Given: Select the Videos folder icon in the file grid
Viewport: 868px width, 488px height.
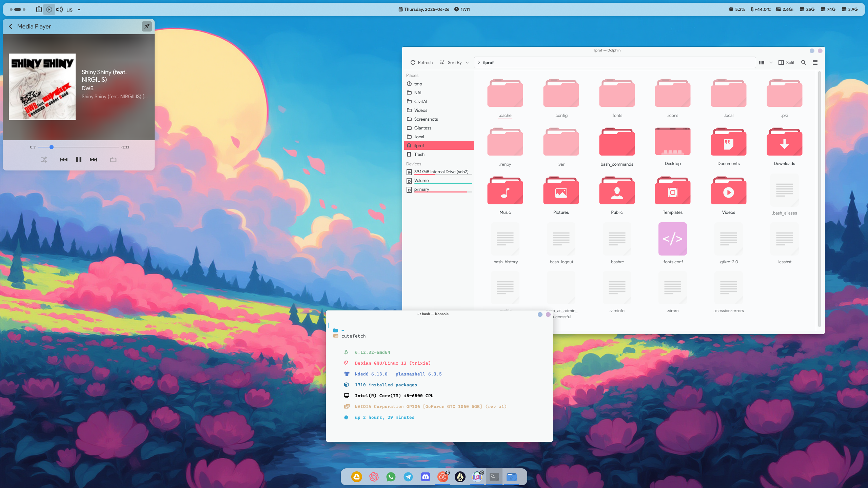Looking at the screenshot, I should (x=728, y=190).
